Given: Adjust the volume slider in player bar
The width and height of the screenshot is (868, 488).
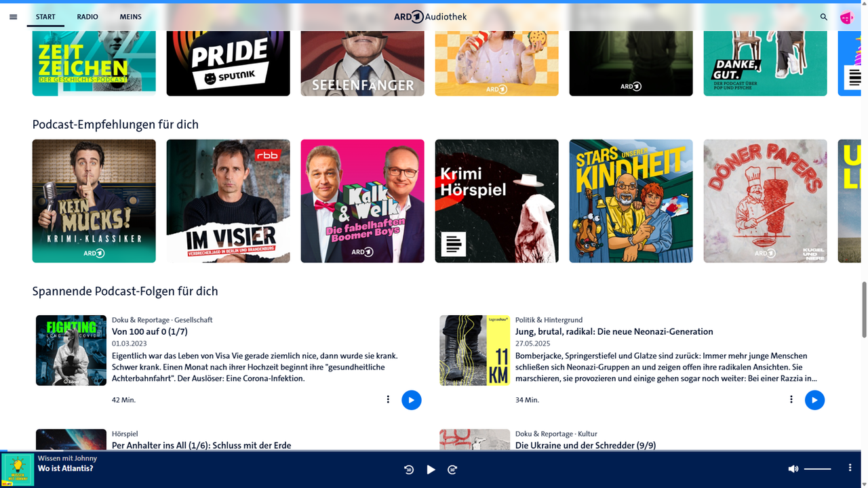Looking at the screenshot, I should [x=817, y=469].
